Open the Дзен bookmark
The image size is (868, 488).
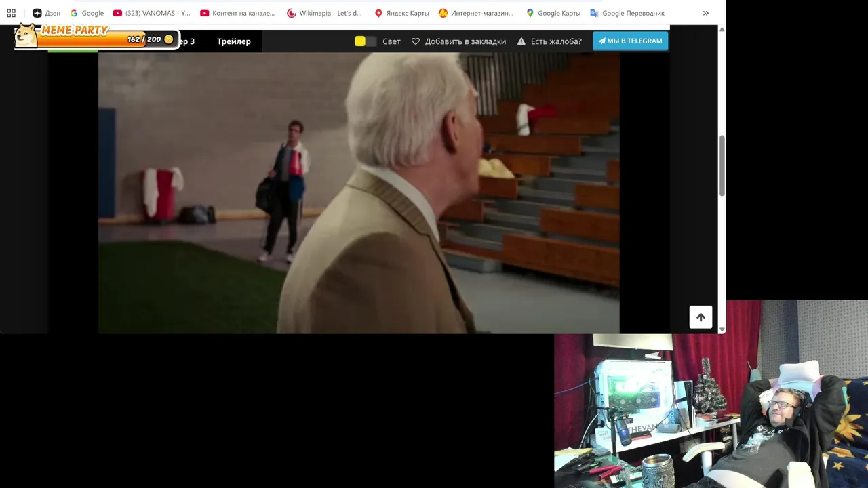46,13
